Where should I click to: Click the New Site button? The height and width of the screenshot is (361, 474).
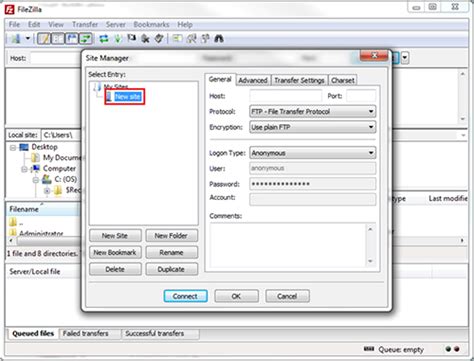115,236
